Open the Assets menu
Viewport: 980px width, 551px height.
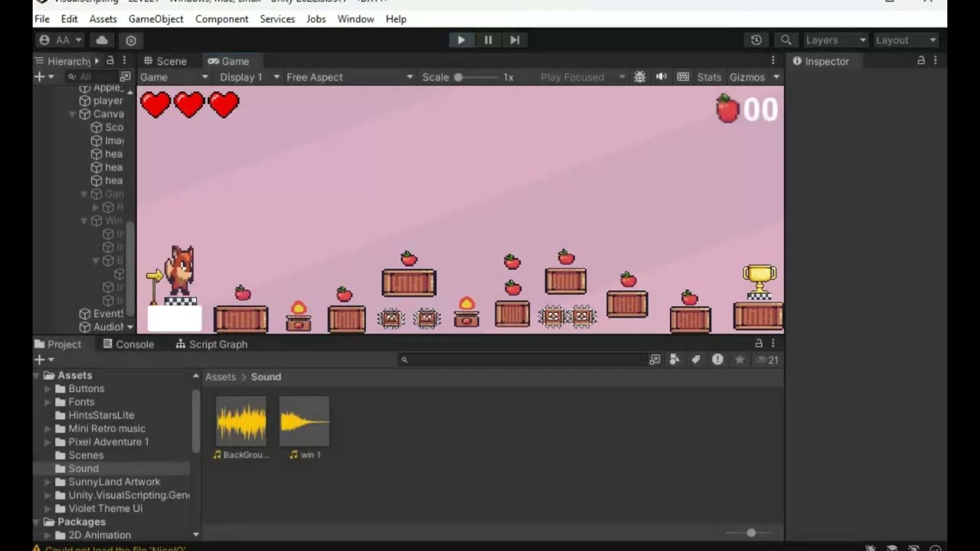tap(103, 18)
